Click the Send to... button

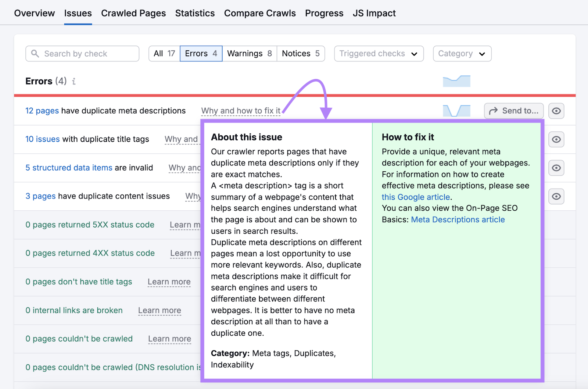(x=513, y=111)
